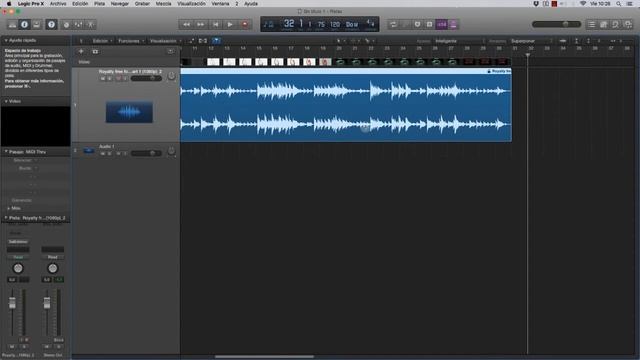Click the Wi-Fi status icon
The image size is (640, 360).
[x=583, y=4]
